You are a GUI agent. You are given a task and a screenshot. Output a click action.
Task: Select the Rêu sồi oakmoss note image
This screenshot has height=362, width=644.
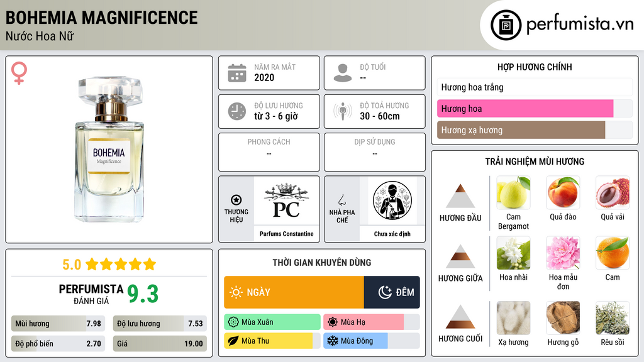tap(613, 318)
